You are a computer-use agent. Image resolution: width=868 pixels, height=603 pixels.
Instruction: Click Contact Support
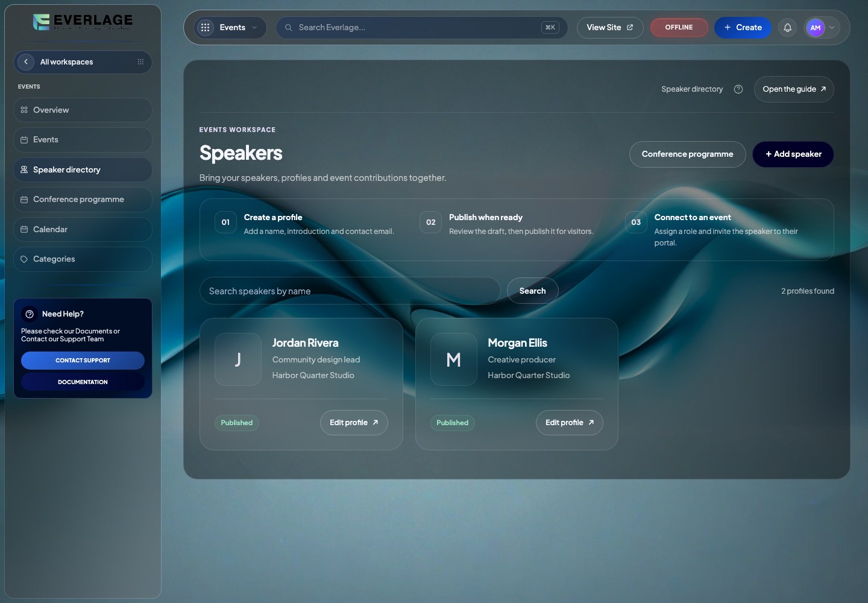click(x=83, y=360)
